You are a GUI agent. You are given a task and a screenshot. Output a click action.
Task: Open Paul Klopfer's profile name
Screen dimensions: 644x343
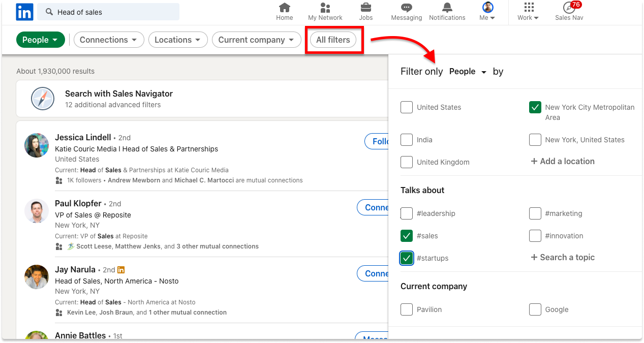tap(78, 203)
